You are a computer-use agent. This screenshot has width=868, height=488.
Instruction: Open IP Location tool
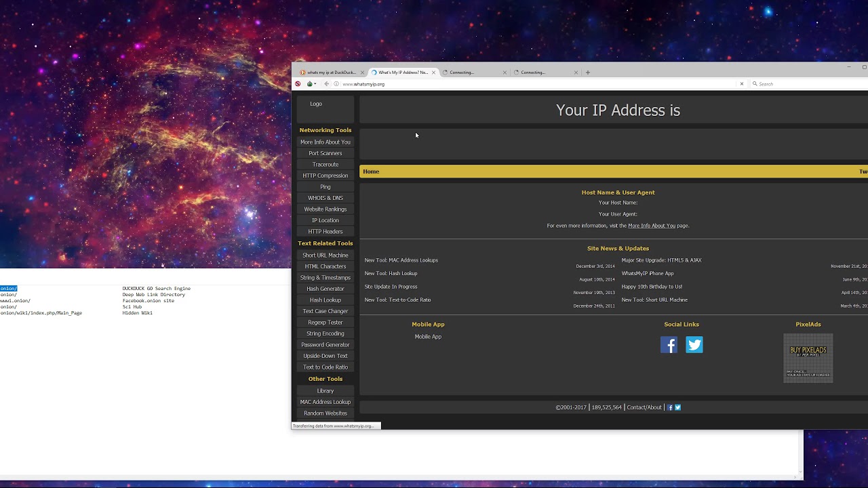[325, 220]
